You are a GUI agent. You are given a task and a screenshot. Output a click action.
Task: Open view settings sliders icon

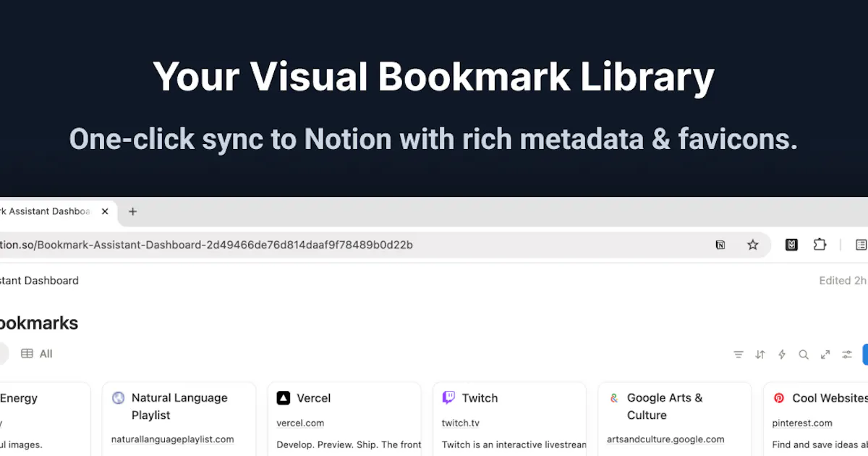coord(847,355)
